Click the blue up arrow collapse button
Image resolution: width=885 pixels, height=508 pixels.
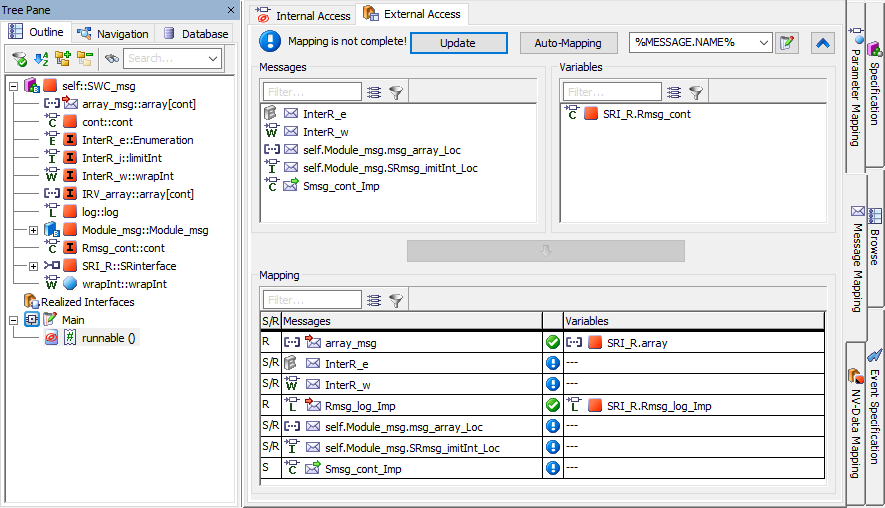click(x=823, y=43)
